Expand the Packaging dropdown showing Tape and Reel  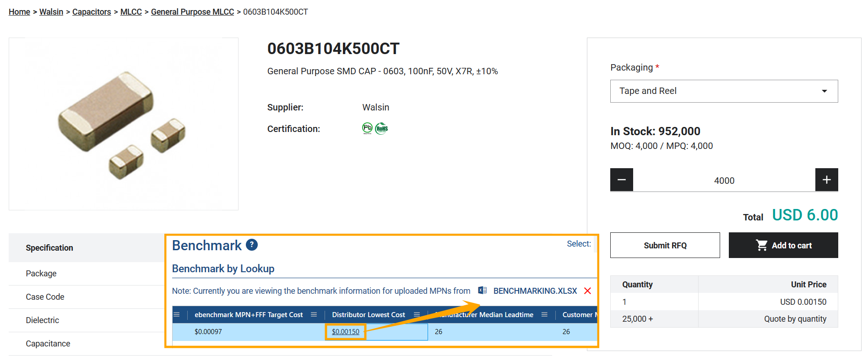tap(724, 91)
